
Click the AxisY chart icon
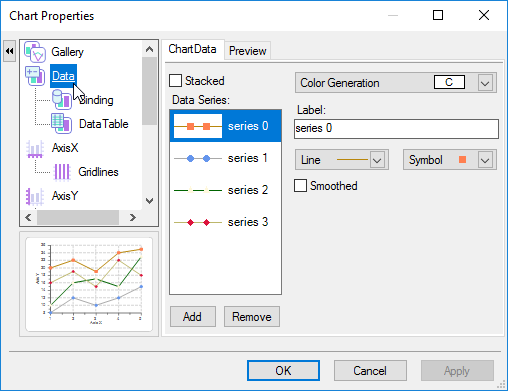click(x=35, y=196)
